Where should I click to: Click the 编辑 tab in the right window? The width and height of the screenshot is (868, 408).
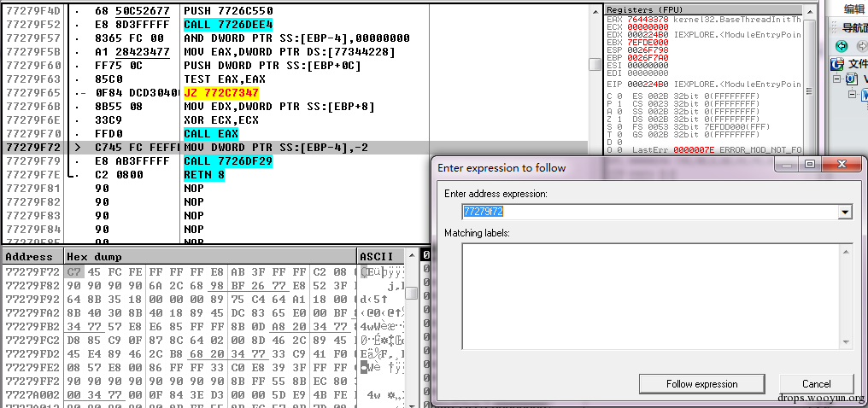tap(853, 9)
